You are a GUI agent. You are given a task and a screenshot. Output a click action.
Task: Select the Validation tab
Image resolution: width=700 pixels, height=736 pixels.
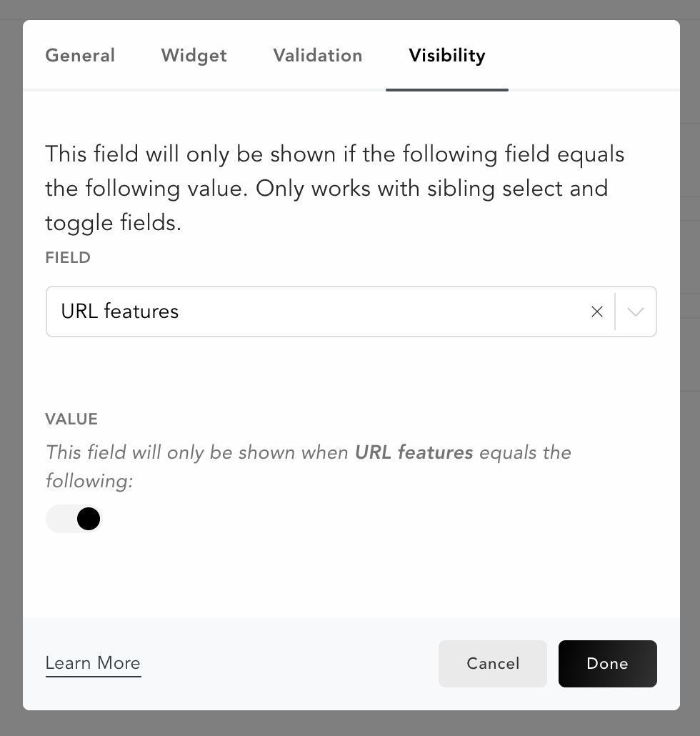coord(317,56)
